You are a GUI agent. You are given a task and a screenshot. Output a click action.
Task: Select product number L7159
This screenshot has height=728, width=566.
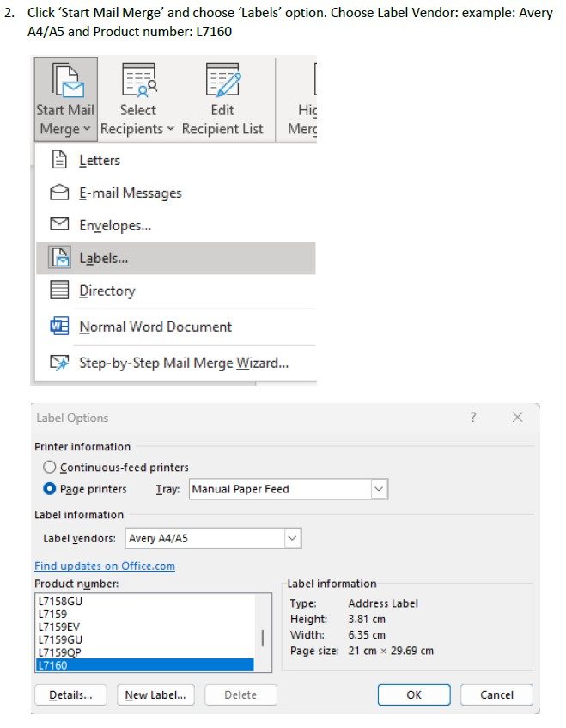(x=145, y=614)
